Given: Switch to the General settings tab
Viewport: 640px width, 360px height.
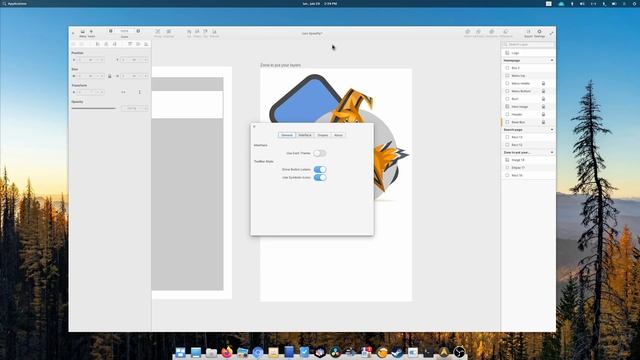Looking at the screenshot, I should (287, 135).
